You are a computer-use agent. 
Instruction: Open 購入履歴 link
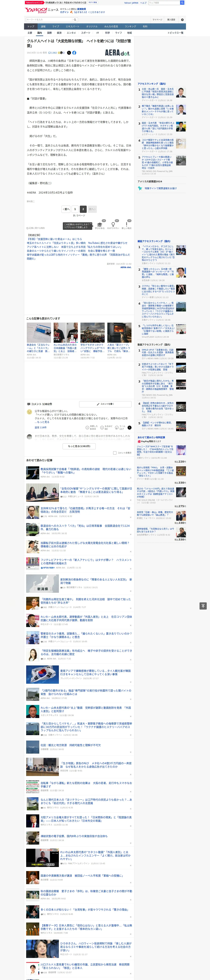(x=171, y=20)
